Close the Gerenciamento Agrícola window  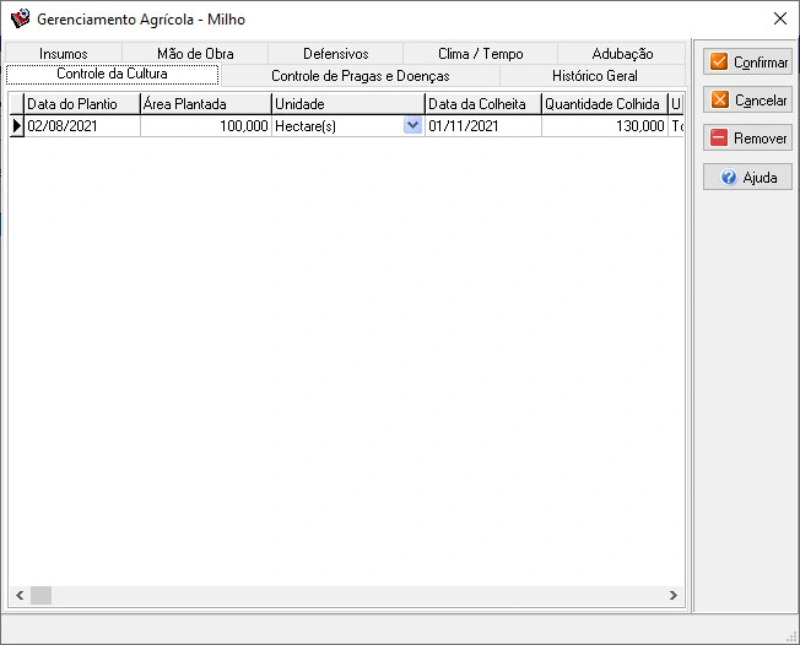click(780, 19)
